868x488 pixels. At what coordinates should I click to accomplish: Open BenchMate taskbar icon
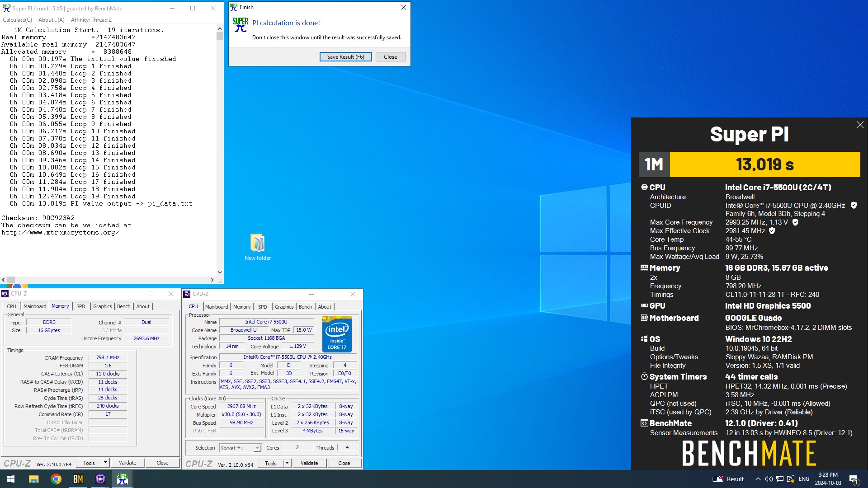click(78, 479)
